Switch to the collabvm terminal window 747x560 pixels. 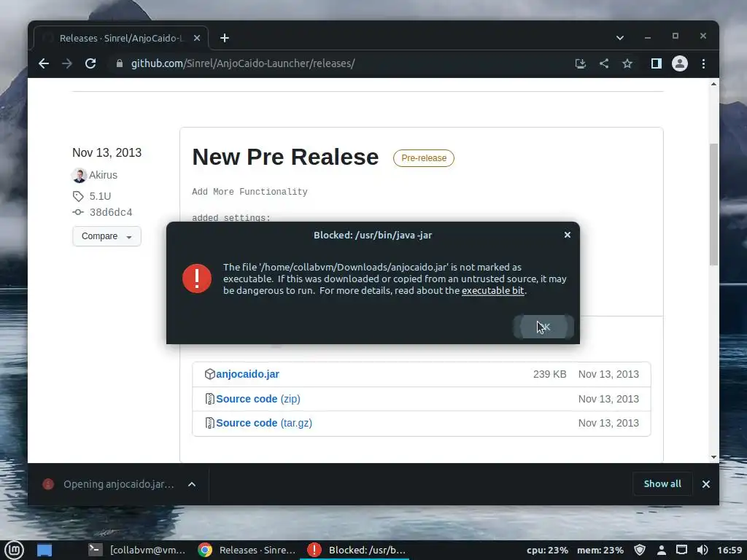138,551
